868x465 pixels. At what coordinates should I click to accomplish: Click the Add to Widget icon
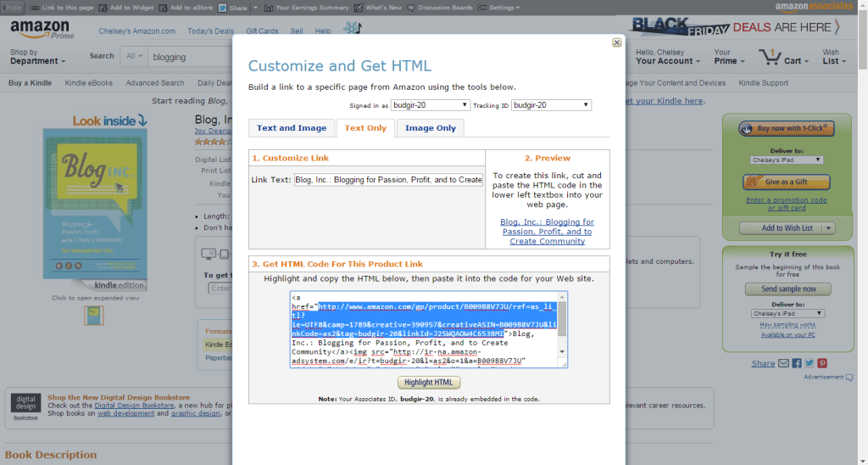click(x=103, y=8)
